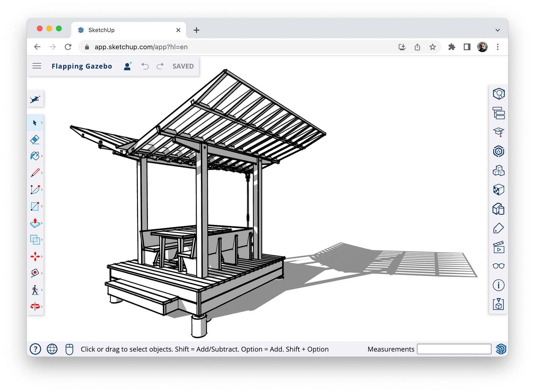Select the Tape Measure tool
This screenshot has height=392, width=535.
click(x=35, y=273)
